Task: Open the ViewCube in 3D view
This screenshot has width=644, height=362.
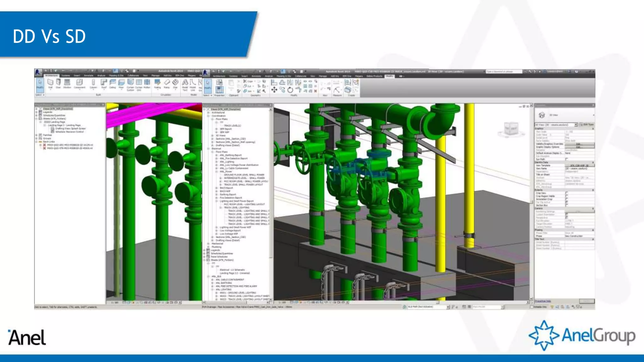Action: point(511,129)
